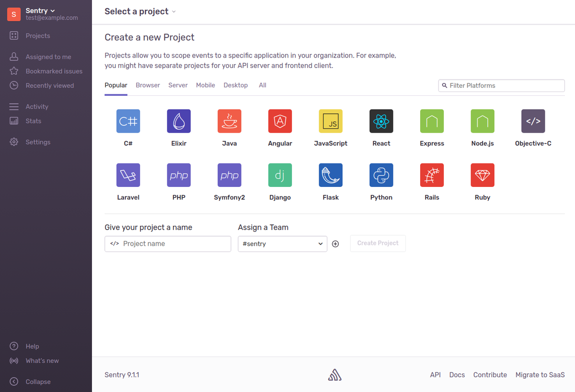Switch to the Browser platforms tab
Image resolution: width=575 pixels, height=392 pixels.
(148, 85)
